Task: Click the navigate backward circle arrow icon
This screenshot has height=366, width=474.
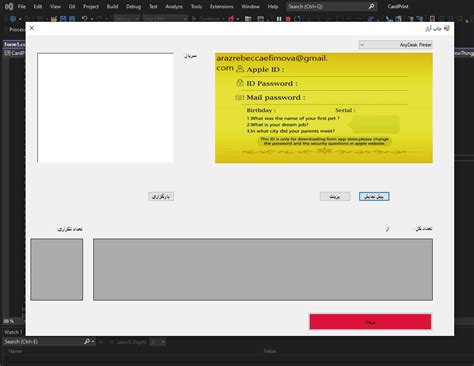Action: tap(13, 19)
